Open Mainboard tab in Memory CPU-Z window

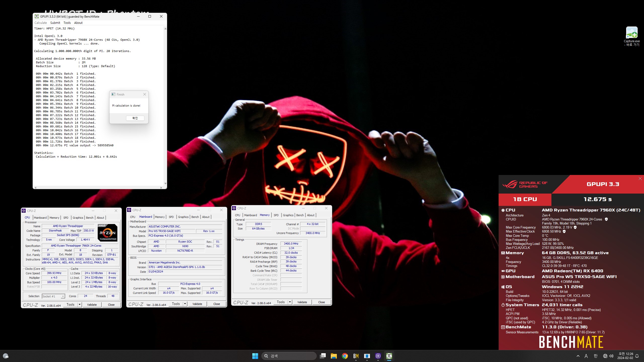click(x=251, y=215)
